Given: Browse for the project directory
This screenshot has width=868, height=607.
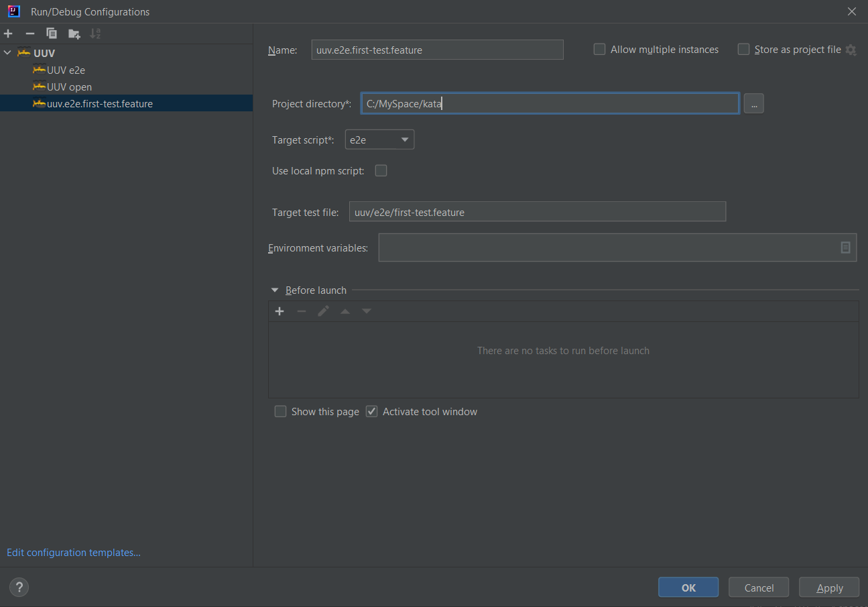Looking at the screenshot, I should pyautogui.click(x=753, y=103).
